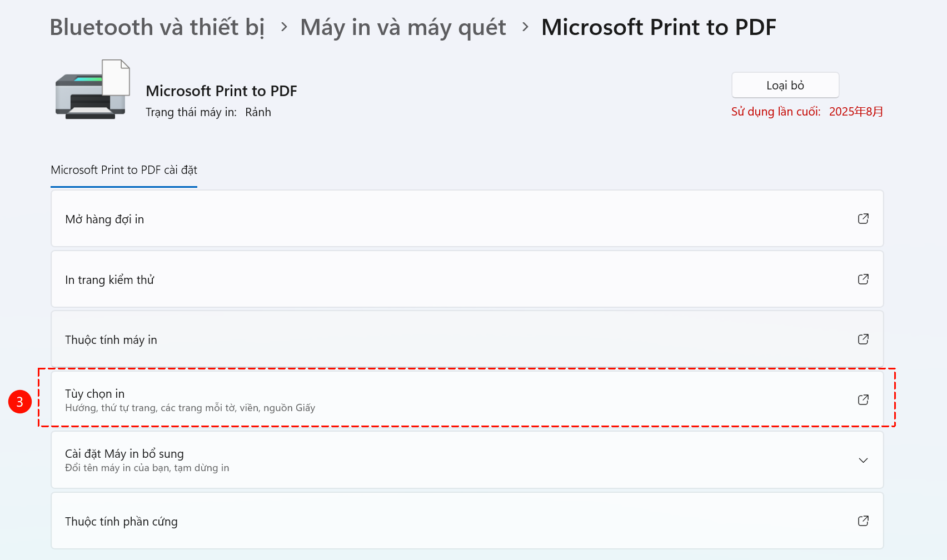The image size is (947, 560).
Task: Click the Microsoft Print to PDF breadcrumb title
Action: coord(659,27)
